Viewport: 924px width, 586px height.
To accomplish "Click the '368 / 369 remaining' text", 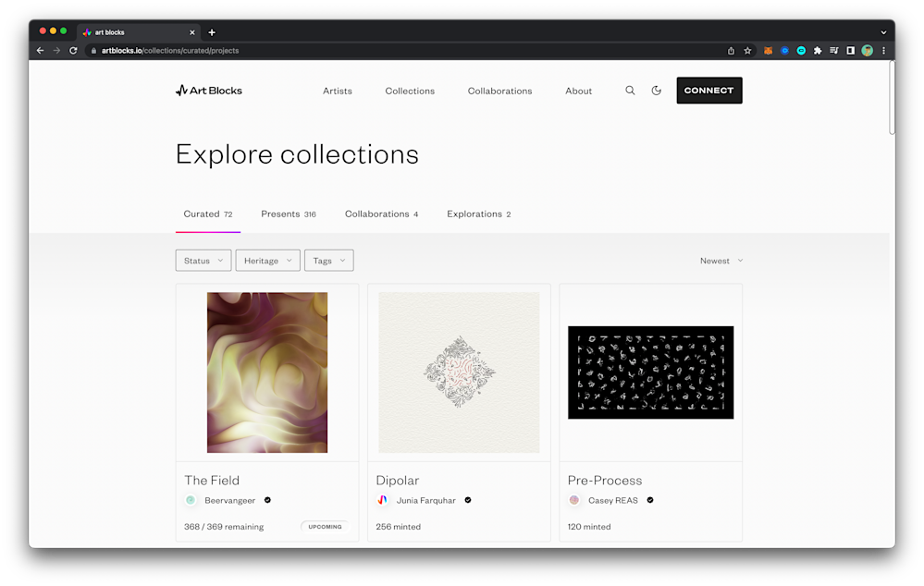I will pos(223,527).
